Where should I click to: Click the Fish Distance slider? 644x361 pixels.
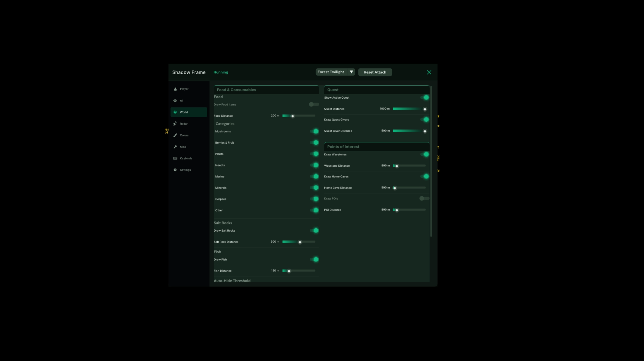[x=299, y=271]
